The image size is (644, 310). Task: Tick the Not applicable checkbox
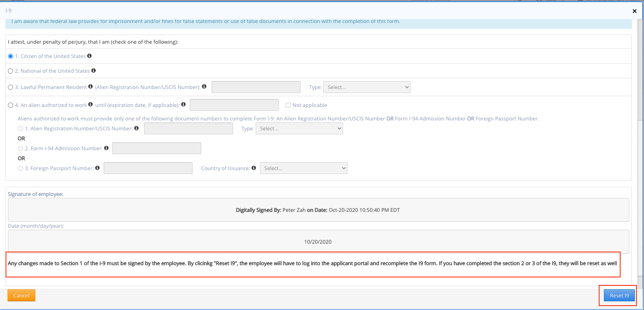click(x=288, y=105)
